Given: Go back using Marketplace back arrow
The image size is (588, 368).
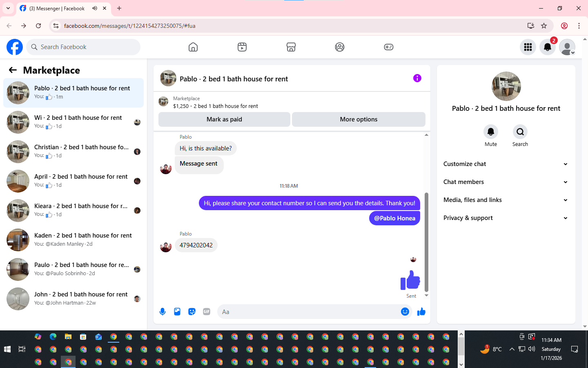Looking at the screenshot, I should pyautogui.click(x=13, y=70).
